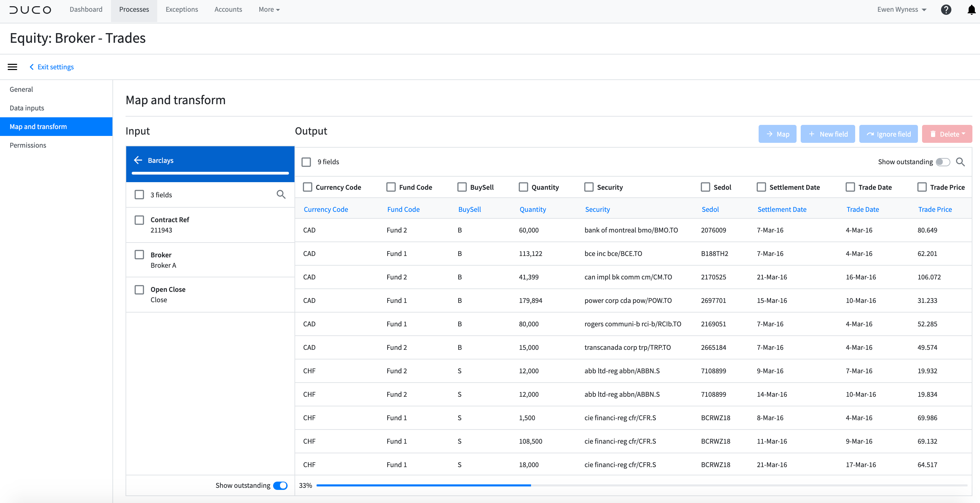Check the Open Close field checkbox
980x503 pixels.
pos(139,289)
